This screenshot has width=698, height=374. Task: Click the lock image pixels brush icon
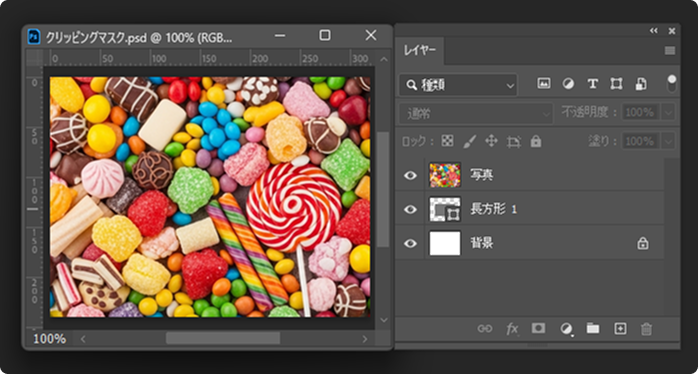click(x=469, y=142)
